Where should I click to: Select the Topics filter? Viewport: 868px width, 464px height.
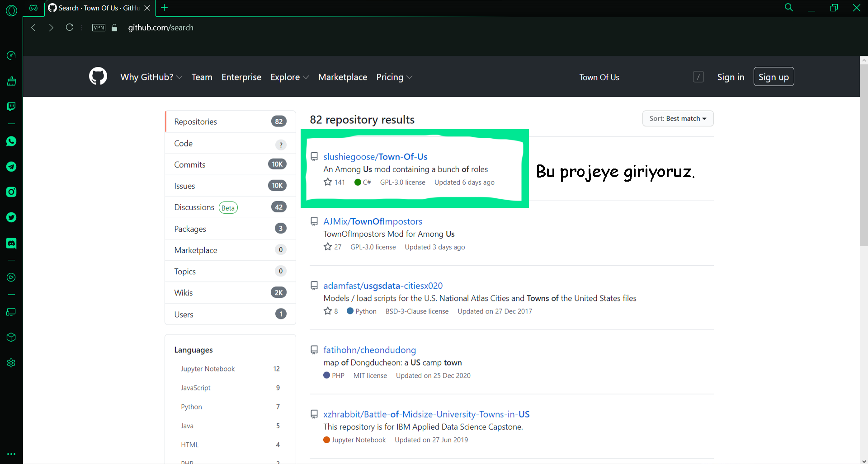[x=231, y=271]
